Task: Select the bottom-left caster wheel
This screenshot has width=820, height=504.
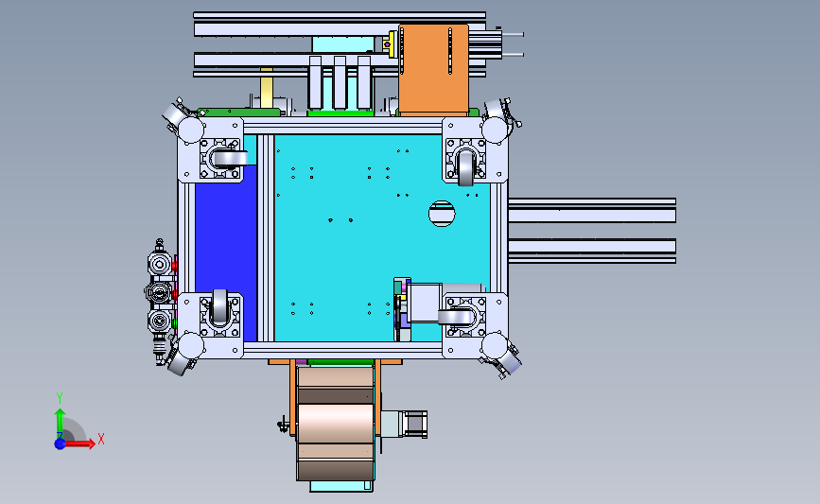Action: [219, 305]
